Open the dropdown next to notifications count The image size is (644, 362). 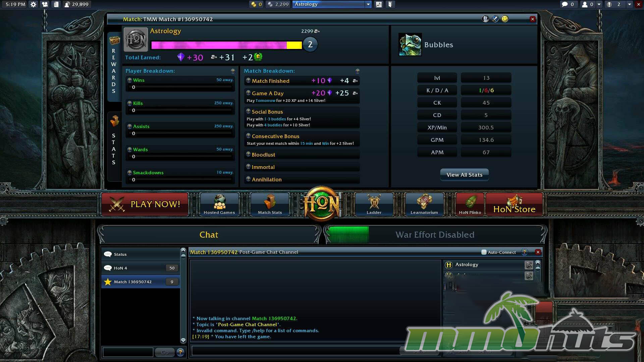(x=629, y=4)
